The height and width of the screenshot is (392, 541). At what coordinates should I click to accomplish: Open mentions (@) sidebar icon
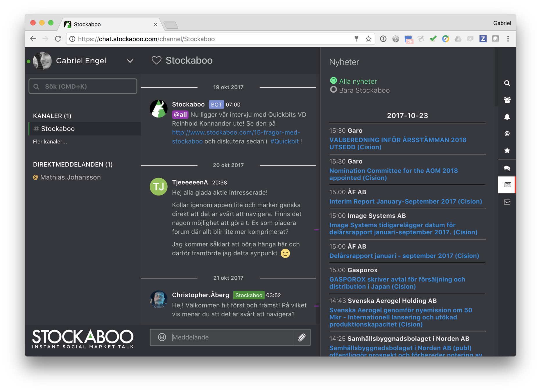pyautogui.click(x=507, y=134)
